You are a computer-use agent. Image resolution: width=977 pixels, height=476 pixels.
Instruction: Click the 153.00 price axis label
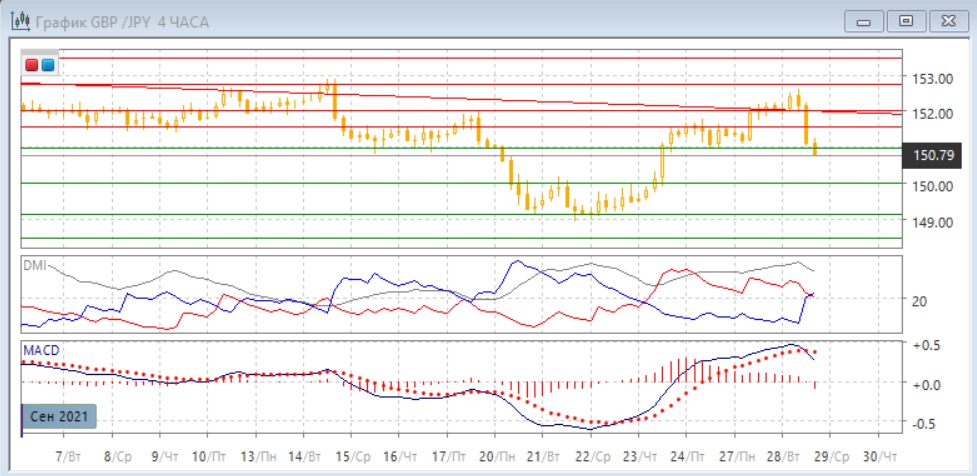(924, 78)
